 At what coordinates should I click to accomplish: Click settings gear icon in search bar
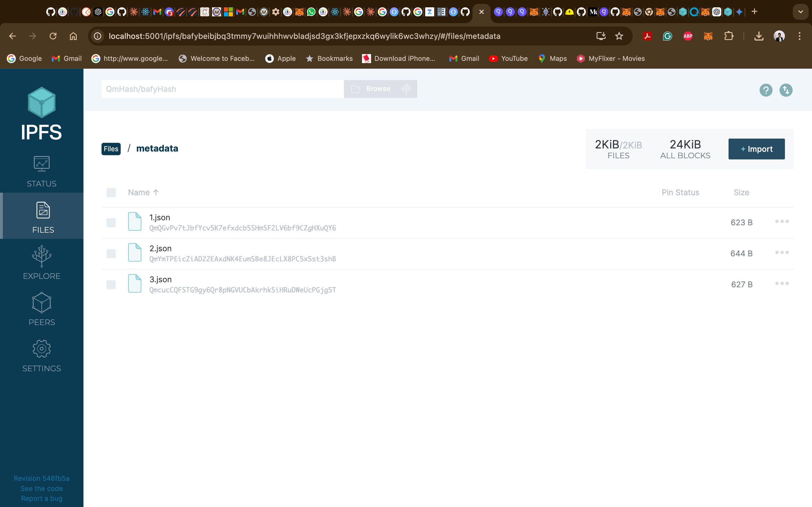406,89
